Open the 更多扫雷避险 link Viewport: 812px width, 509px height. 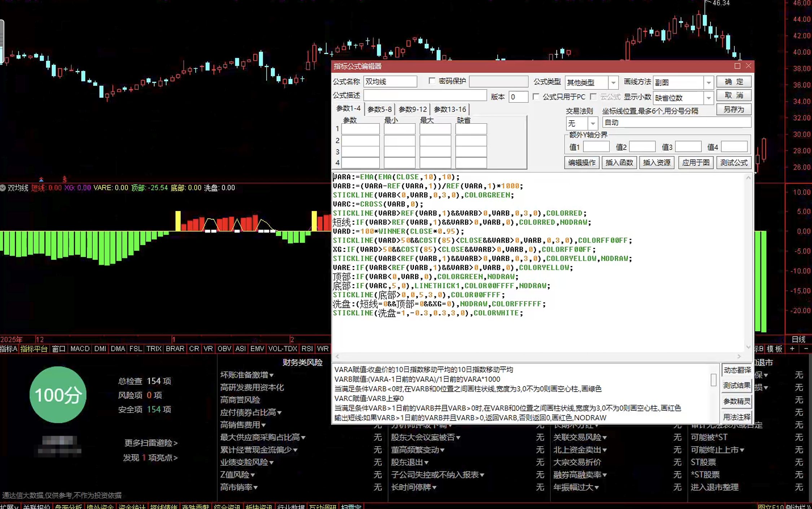point(151,443)
